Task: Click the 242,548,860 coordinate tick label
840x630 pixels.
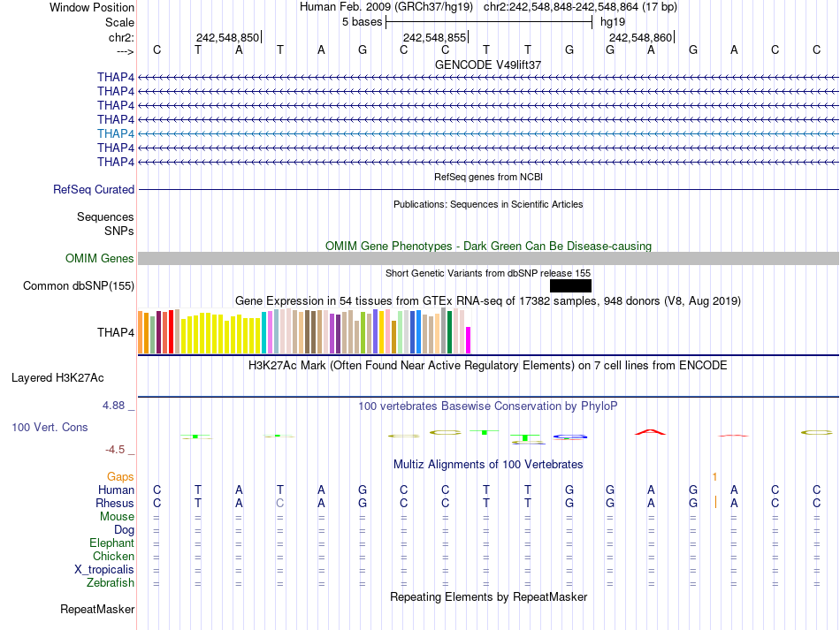Action: [641, 37]
